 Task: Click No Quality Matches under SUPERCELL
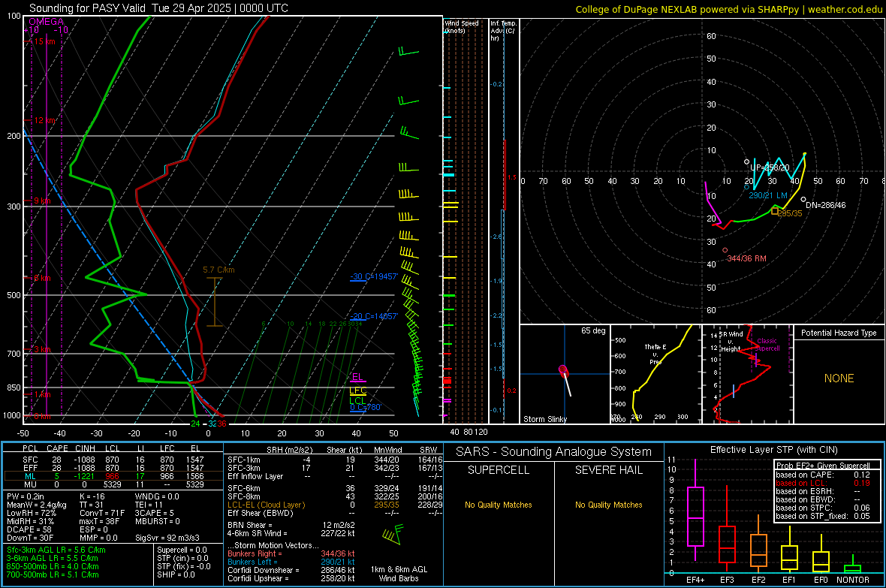click(499, 505)
